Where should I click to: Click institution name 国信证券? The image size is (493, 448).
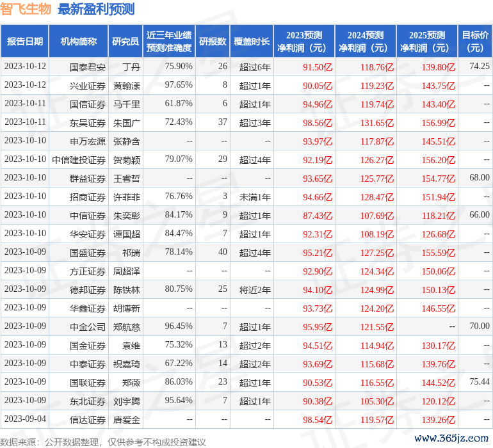88,104
